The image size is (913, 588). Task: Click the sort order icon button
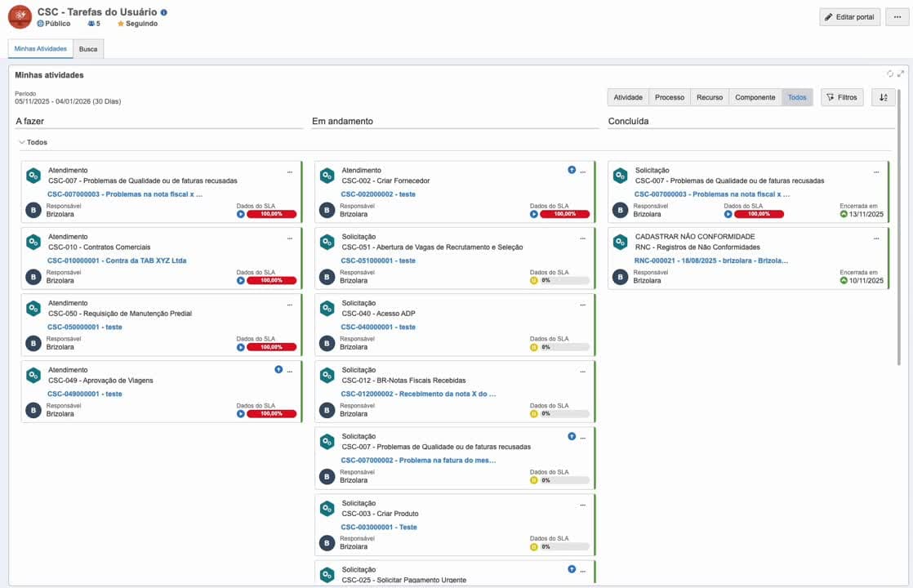tap(884, 97)
